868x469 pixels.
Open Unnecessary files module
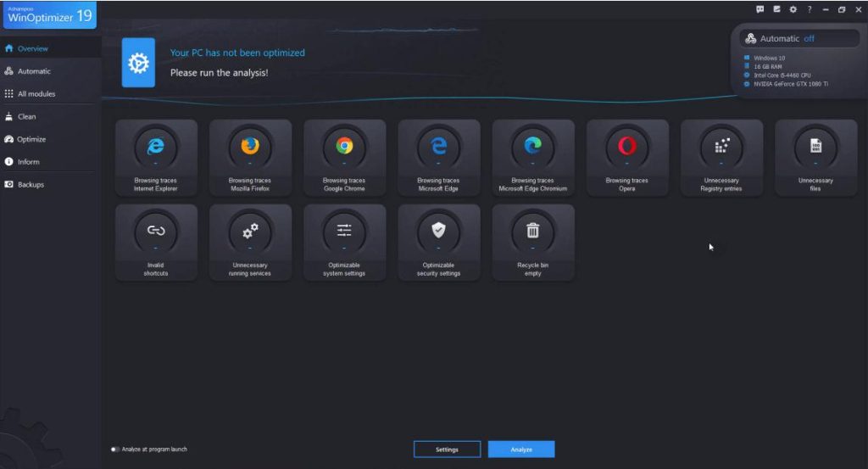pyautogui.click(x=815, y=158)
